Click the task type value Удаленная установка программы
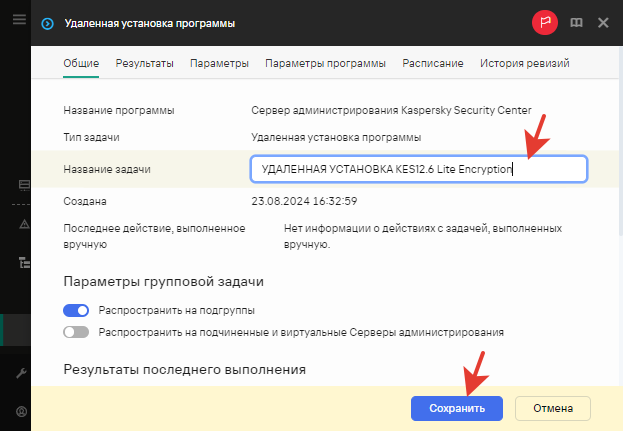Screen dimensions: 623x431 (336, 137)
